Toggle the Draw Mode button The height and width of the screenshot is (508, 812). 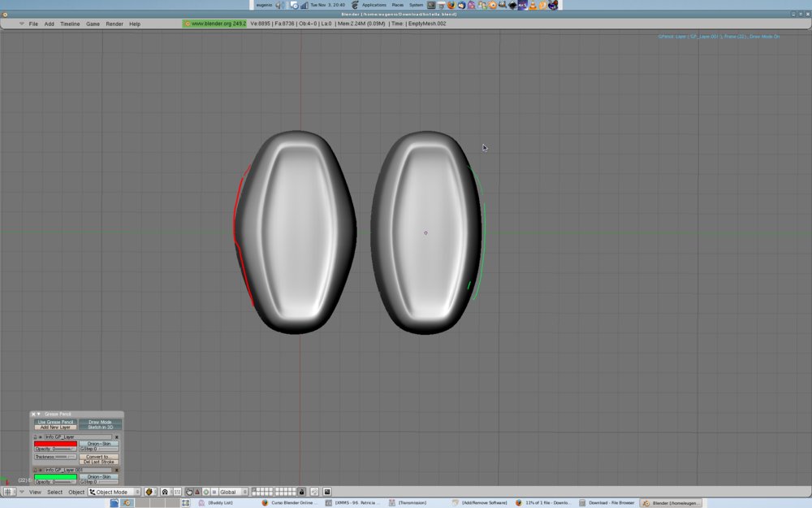click(x=101, y=422)
